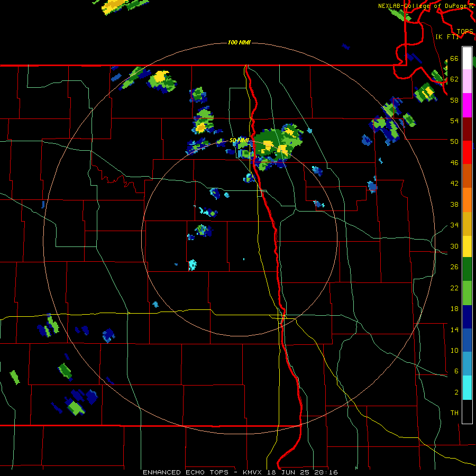Click the legend value 18
The height and width of the screenshot is (476, 476).
454,309
